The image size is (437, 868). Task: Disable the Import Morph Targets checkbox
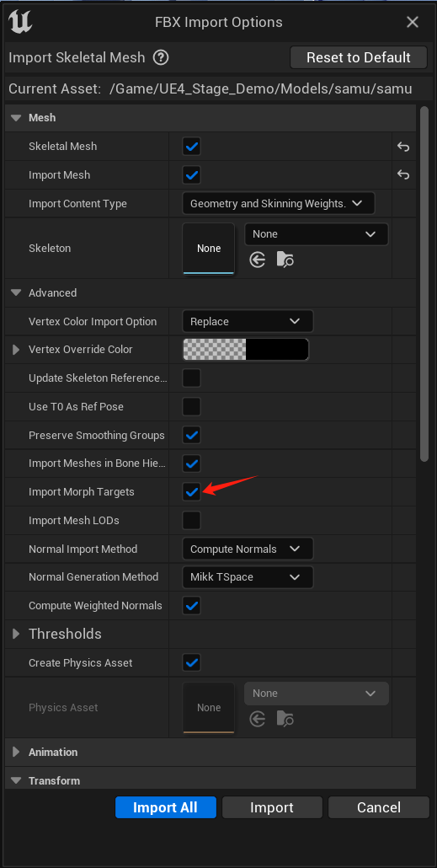click(x=191, y=491)
